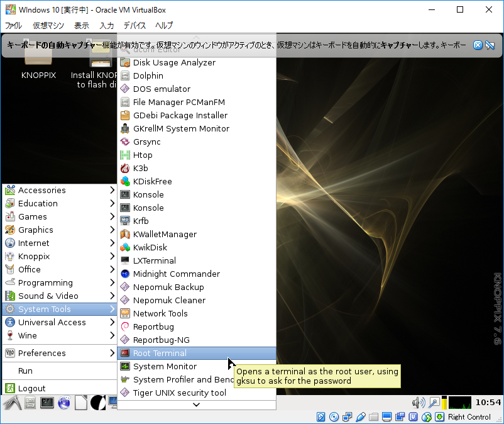Screen dimensions: 504x424
Task: Launch Midnight Commander
Action: [197, 274]
